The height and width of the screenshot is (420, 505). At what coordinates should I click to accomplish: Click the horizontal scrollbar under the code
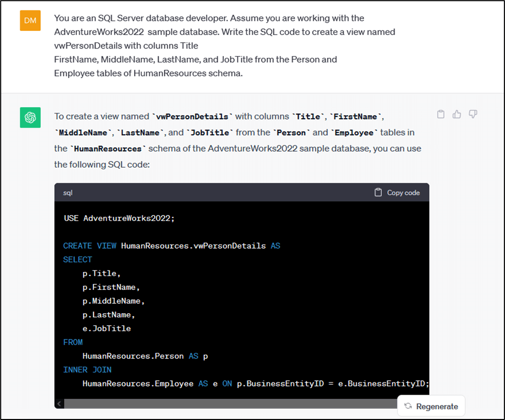click(232, 403)
